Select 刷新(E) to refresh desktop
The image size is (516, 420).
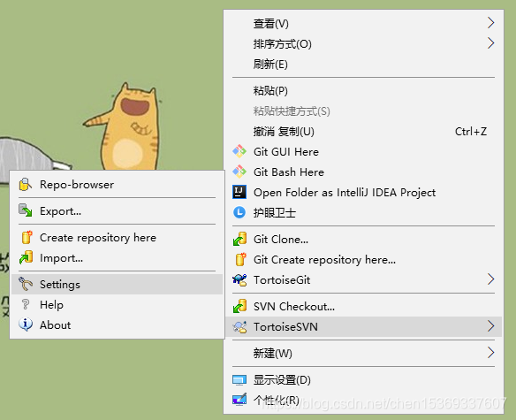[363, 64]
